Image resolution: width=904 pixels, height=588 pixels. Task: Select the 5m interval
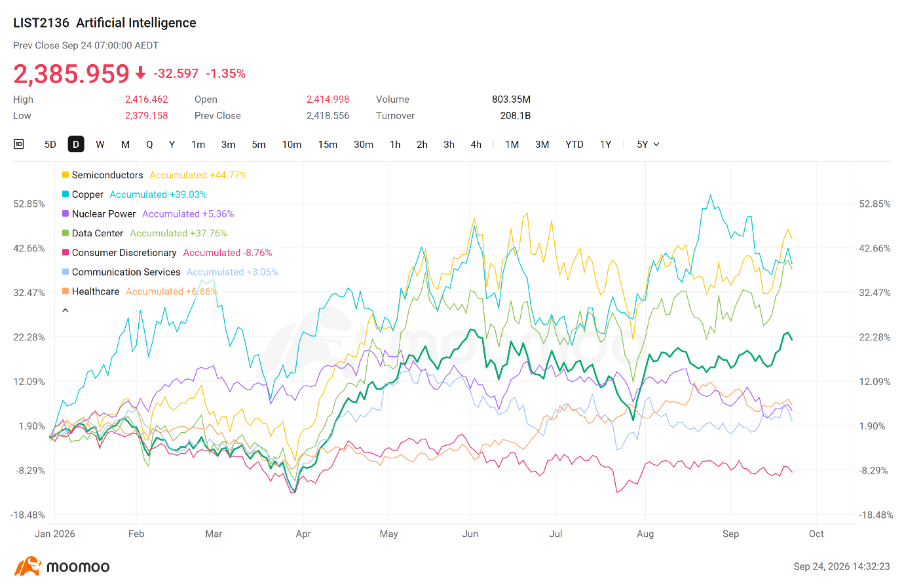(x=259, y=144)
